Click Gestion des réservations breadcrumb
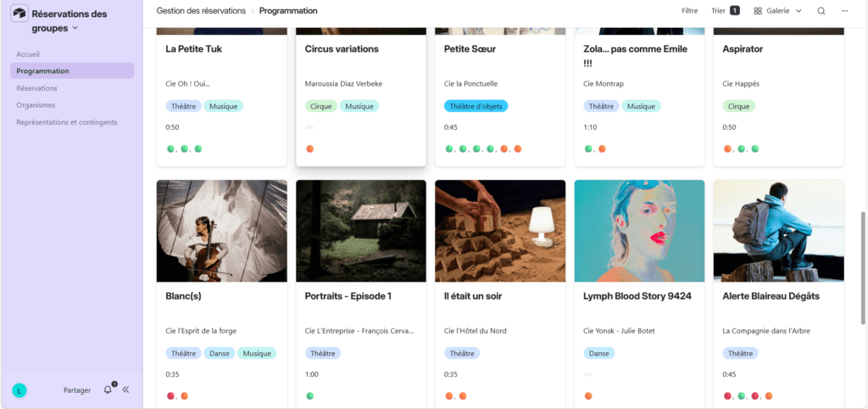 pyautogui.click(x=202, y=11)
